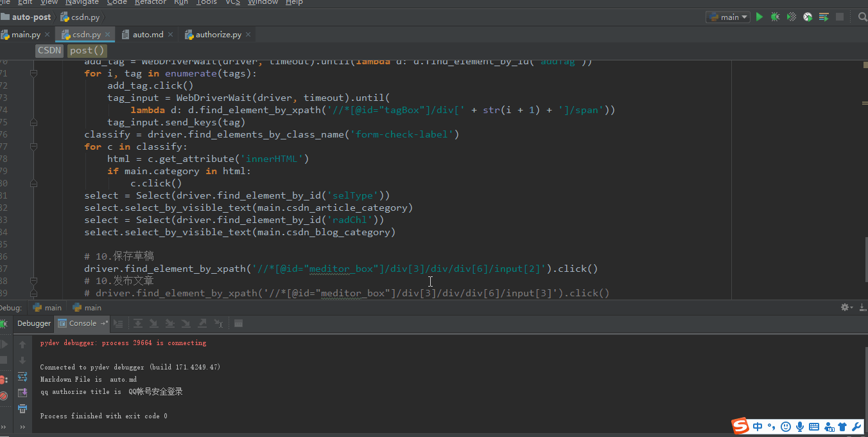The image size is (868, 437).
Task: Open View Breakpoints red dots icon
Action: (x=3, y=379)
